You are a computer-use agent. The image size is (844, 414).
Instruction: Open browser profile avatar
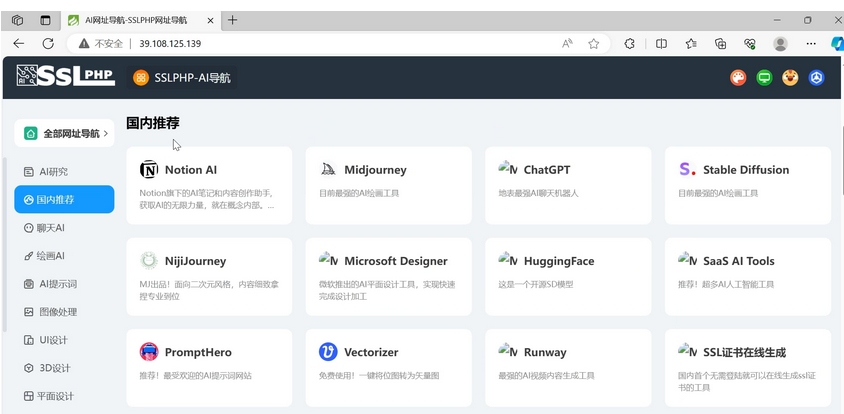point(780,44)
